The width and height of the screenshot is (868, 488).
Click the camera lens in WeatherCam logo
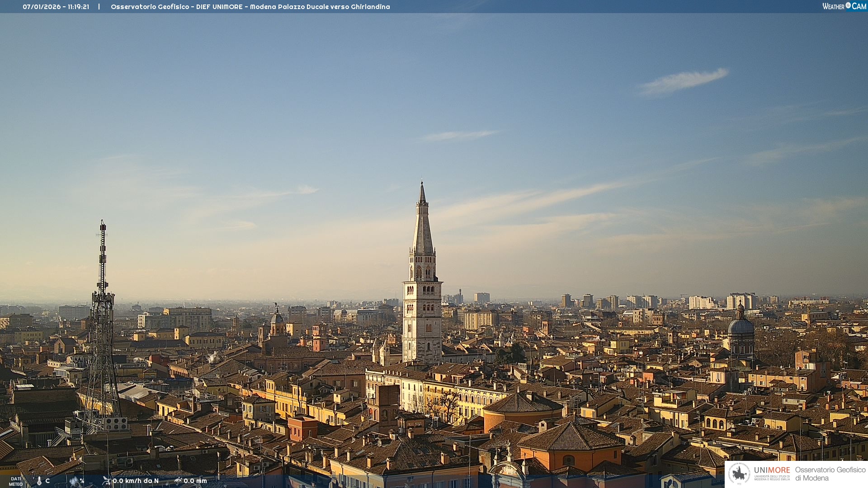(848, 5)
